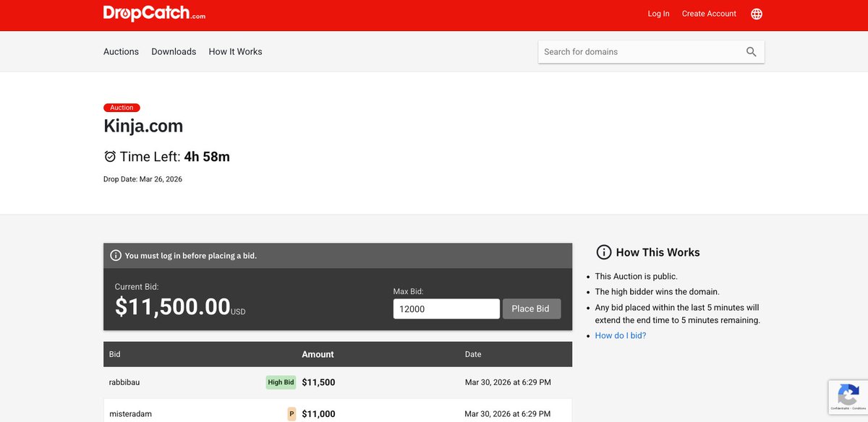The image size is (868, 422).
Task: Click the Amount column header
Action: tap(318, 354)
